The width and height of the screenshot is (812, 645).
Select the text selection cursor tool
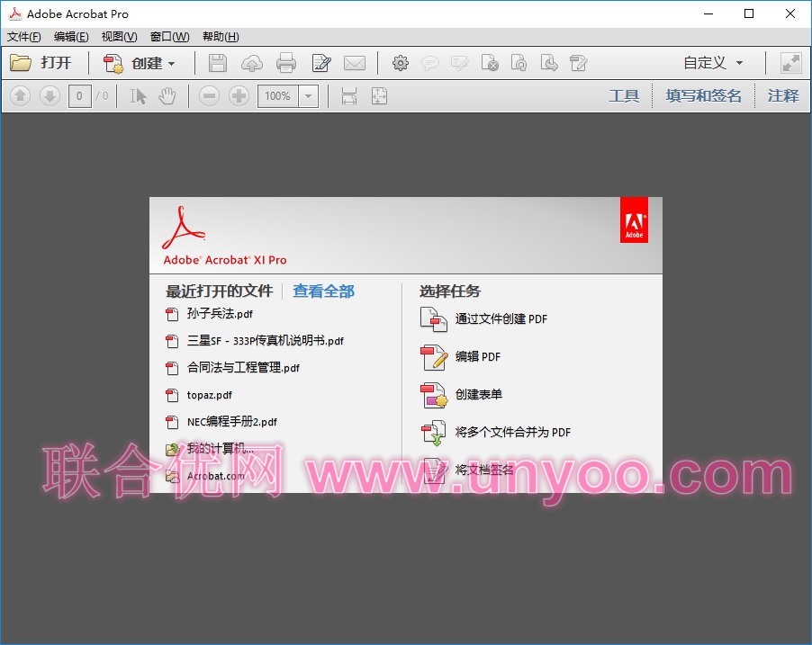(x=138, y=95)
